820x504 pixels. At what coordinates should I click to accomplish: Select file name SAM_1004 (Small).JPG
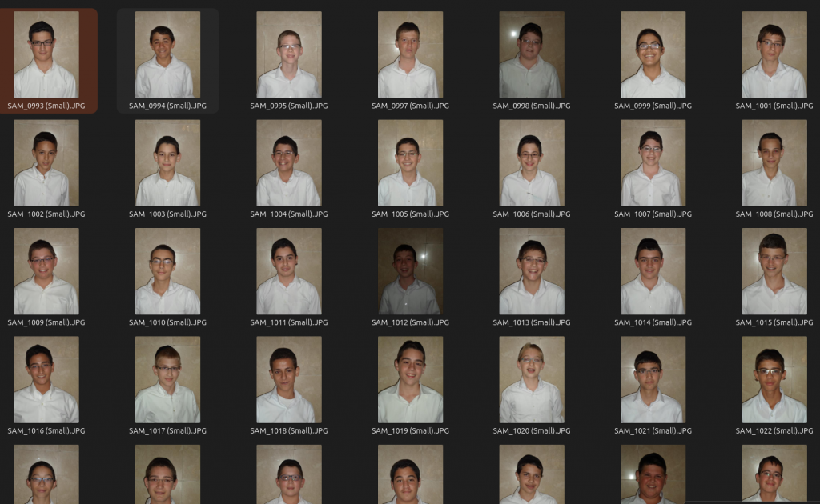(288, 214)
